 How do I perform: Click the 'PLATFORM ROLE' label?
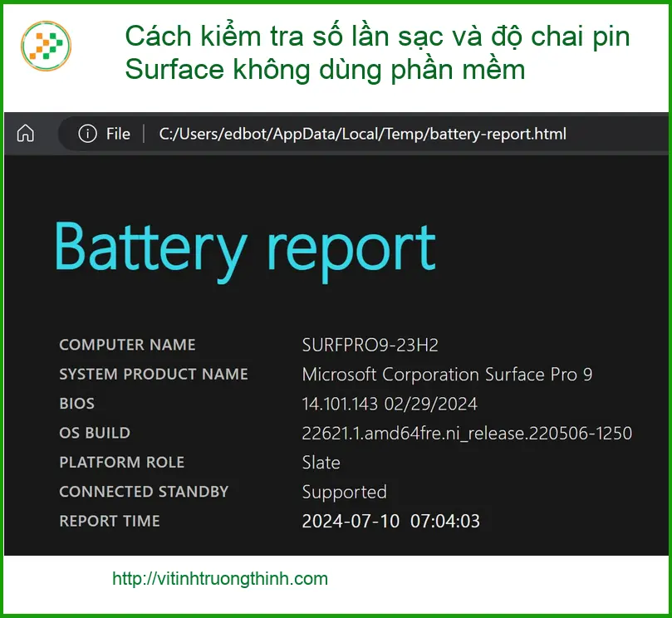(x=122, y=462)
